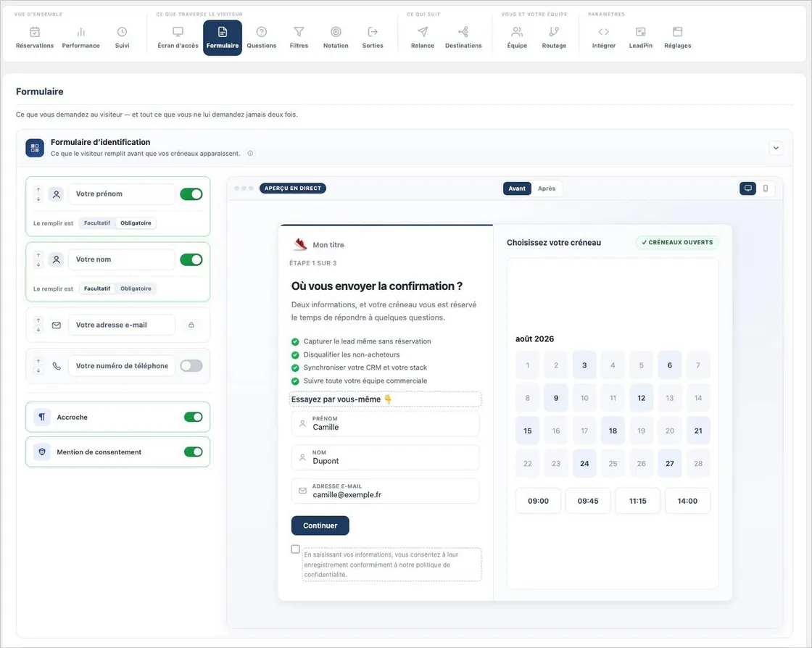Turn off the Votre nom field toggle

[191, 259]
